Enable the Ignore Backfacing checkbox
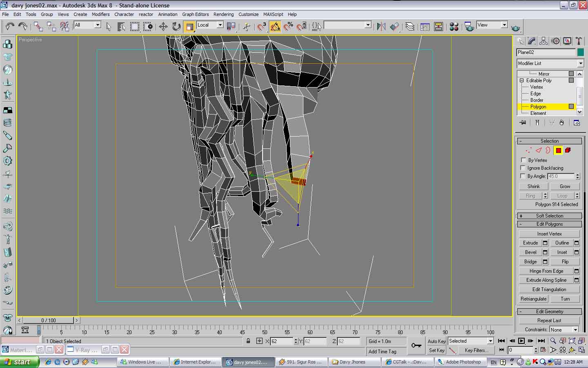The width and height of the screenshot is (588, 368). click(x=523, y=168)
